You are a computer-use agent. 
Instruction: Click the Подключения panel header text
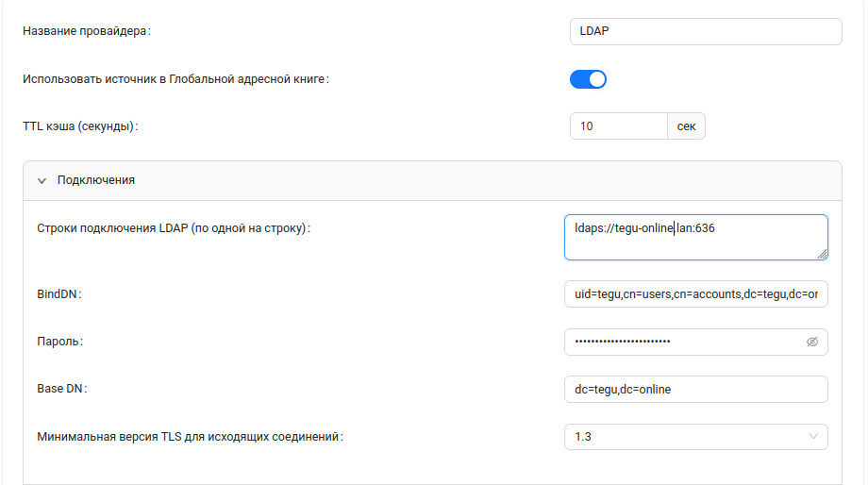pos(96,180)
